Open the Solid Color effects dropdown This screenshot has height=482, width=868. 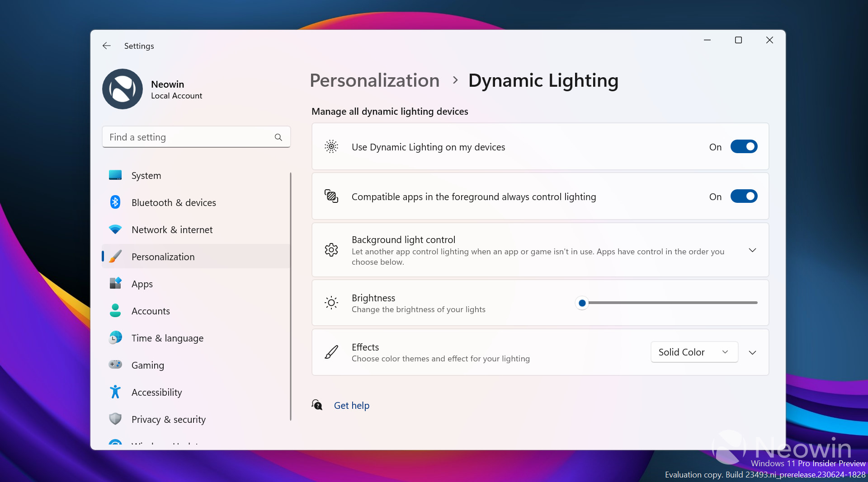click(694, 352)
